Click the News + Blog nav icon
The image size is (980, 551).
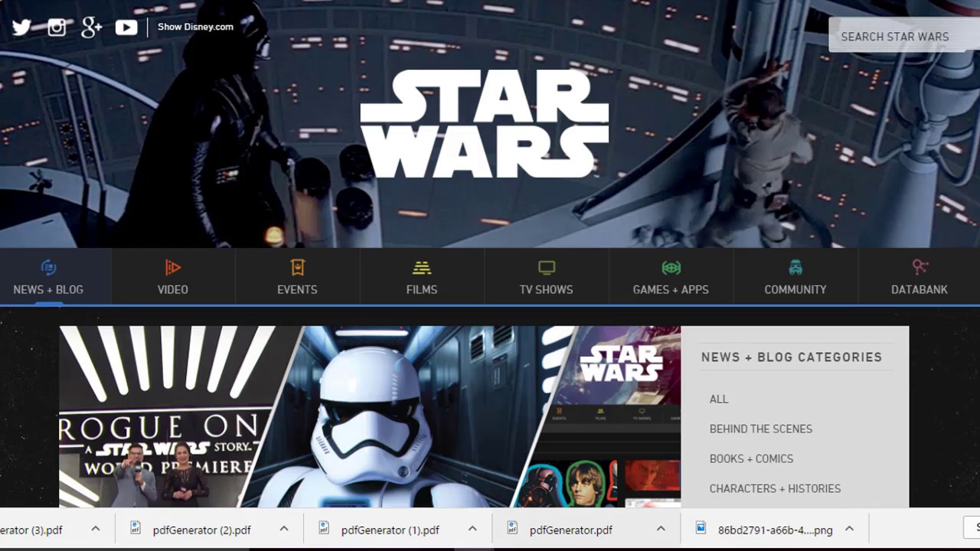(x=48, y=267)
